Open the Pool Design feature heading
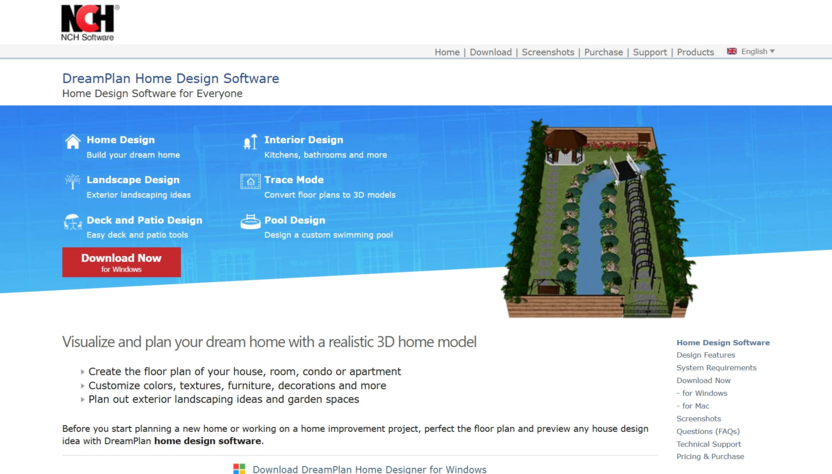The height and width of the screenshot is (474, 832). [295, 220]
